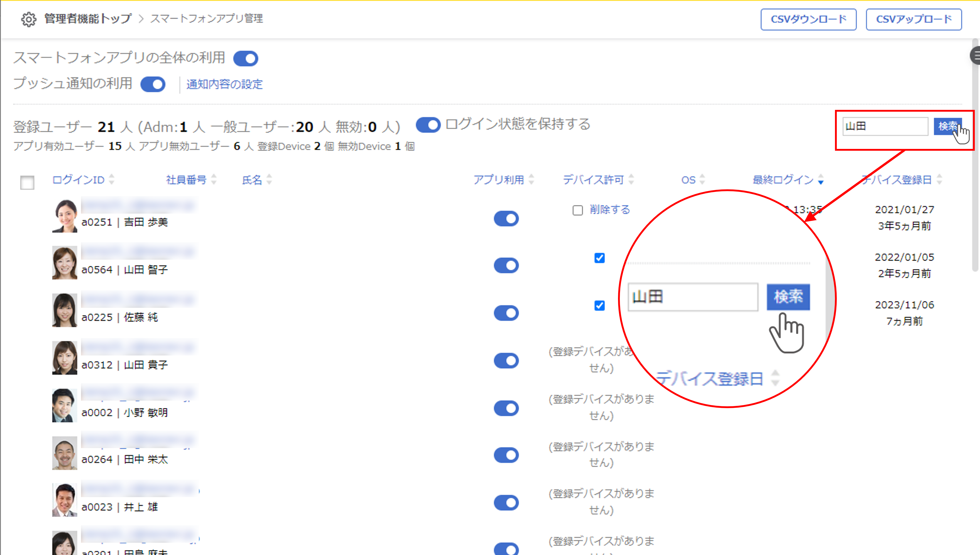Toggle アプリ利用 switch for 山田 貴子
Image resolution: width=980 pixels, height=555 pixels.
coord(506,361)
